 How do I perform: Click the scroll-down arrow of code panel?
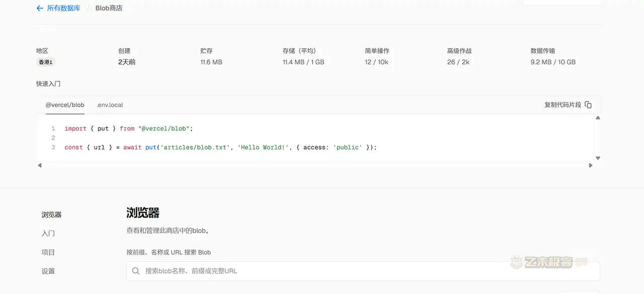pos(598,157)
